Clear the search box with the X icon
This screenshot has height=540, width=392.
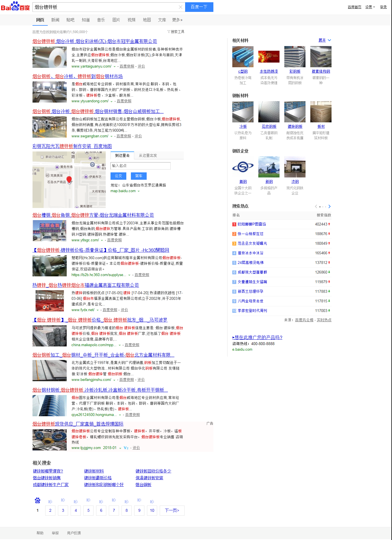coord(181,7)
